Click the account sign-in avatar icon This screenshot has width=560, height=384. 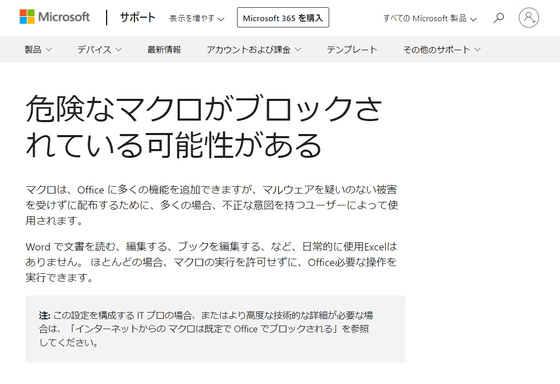(529, 18)
